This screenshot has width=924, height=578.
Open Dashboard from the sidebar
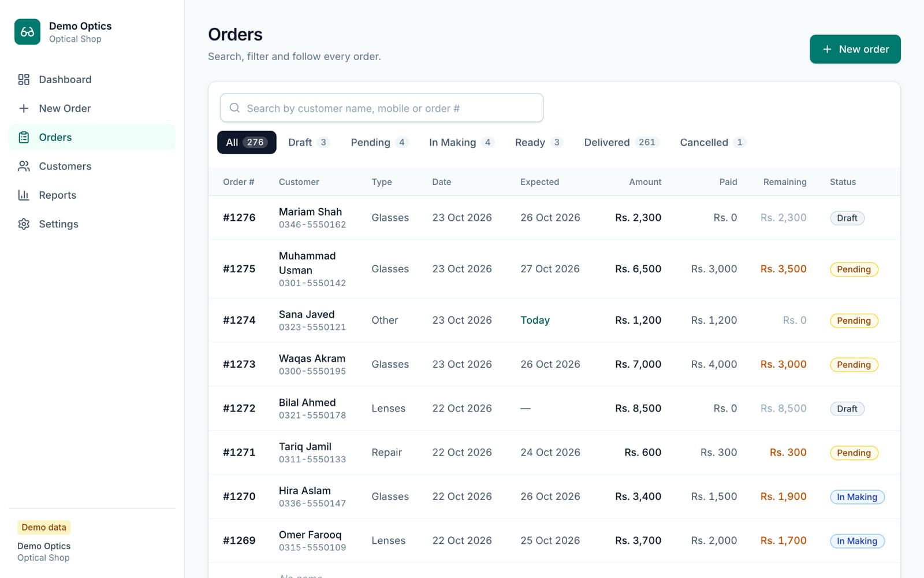pyautogui.click(x=92, y=79)
